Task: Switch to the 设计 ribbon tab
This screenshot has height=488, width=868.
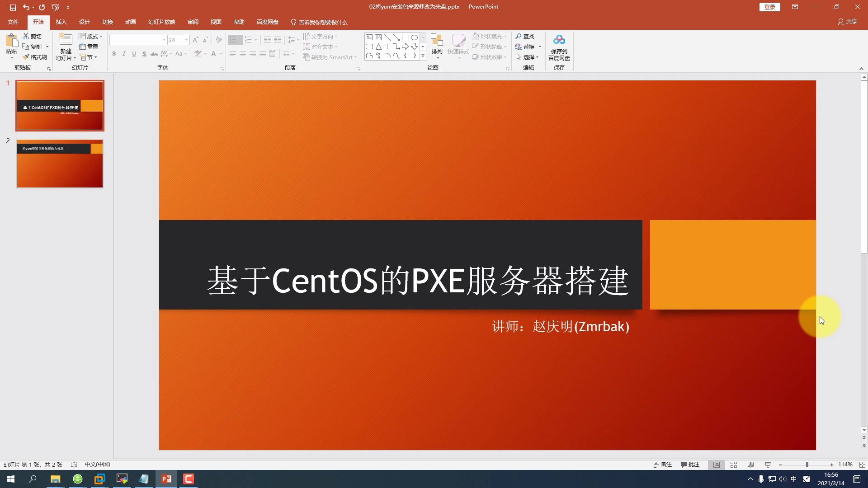Action: 84,22
